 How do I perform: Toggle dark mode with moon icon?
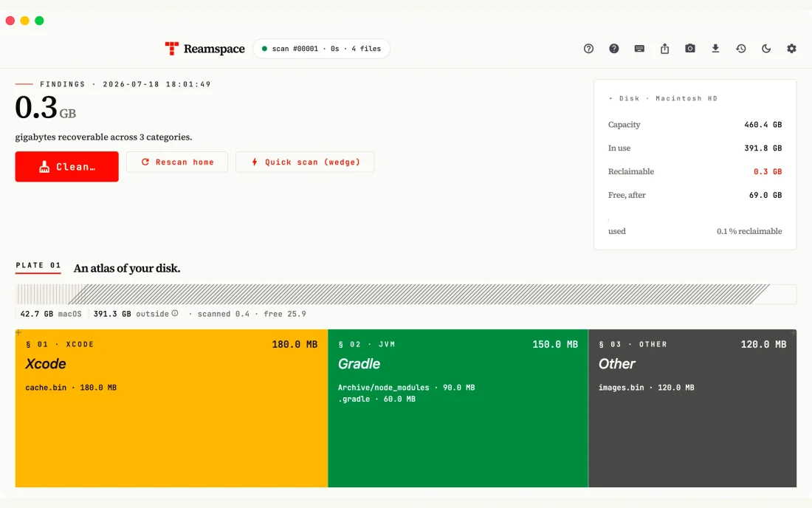tap(766, 49)
